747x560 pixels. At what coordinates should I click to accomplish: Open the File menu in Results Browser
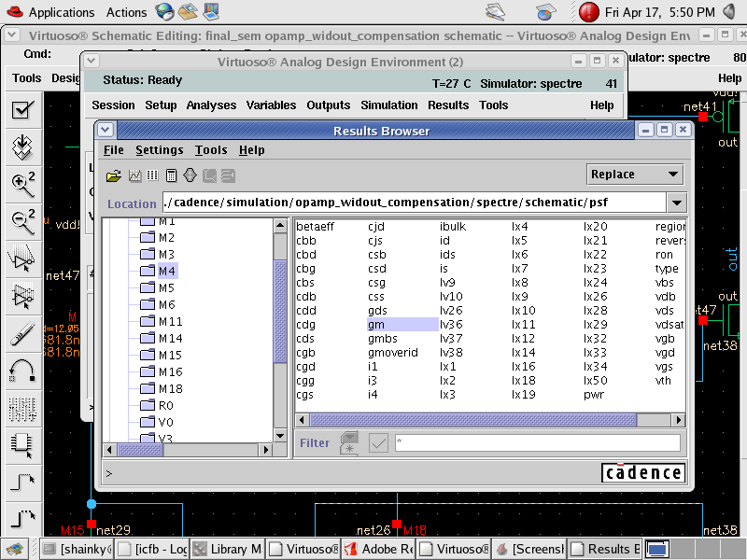tap(113, 150)
